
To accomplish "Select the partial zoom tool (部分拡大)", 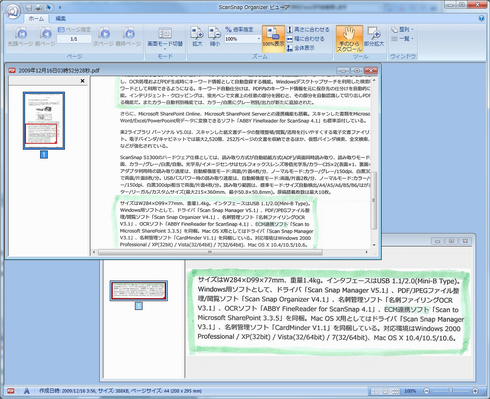I will 374,37.
